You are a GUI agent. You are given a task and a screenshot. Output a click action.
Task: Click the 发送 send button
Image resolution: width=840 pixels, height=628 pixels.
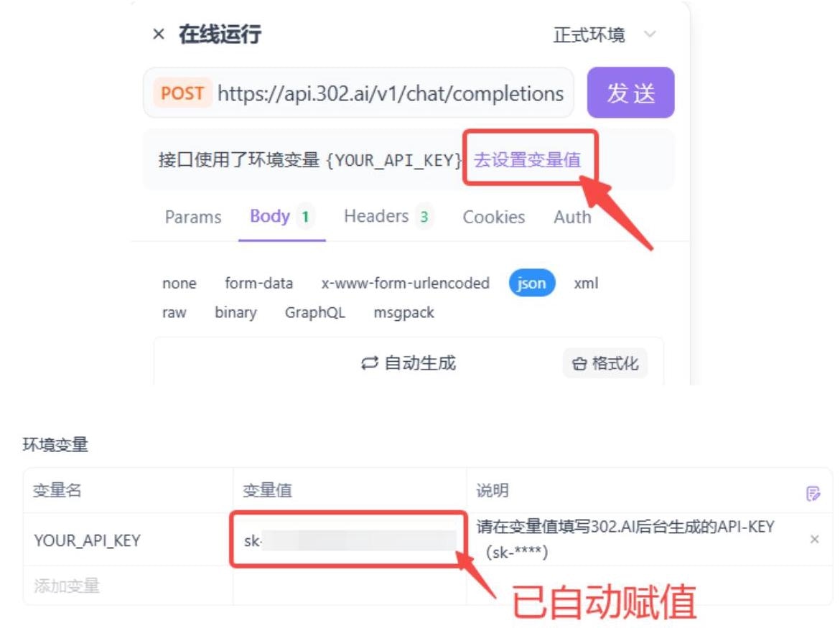[630, 93]
